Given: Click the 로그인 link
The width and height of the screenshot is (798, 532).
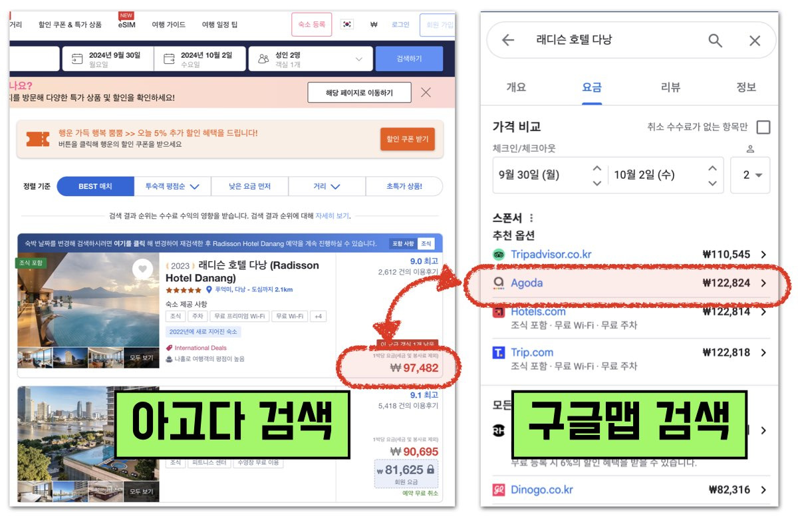Looking at the screenshot, I should click(x=400, y=25).
